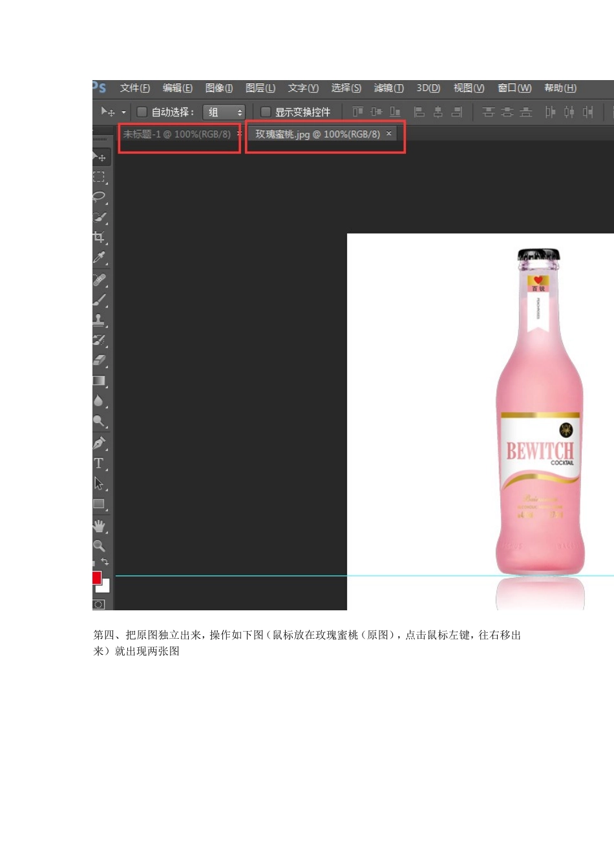Select the Eraser tool
614x868 pixels.
pyautogui.click(x=99, y=360)
